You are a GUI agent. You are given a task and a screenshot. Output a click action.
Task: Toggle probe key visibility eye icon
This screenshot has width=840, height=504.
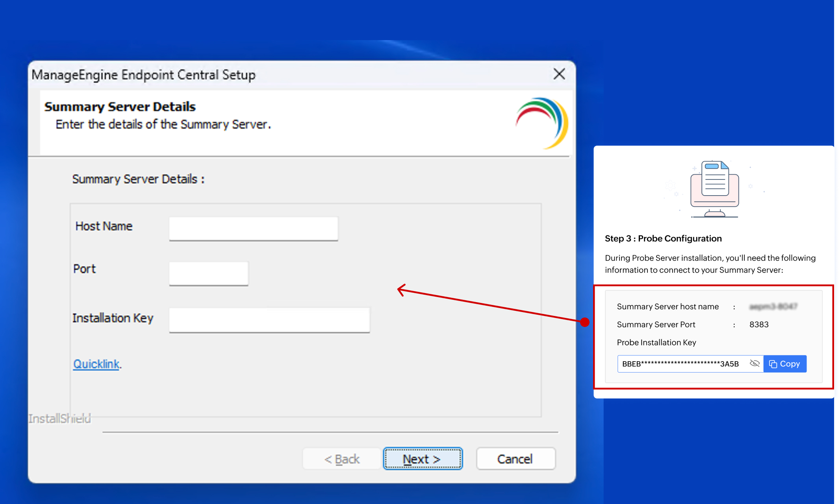point(754,364)
